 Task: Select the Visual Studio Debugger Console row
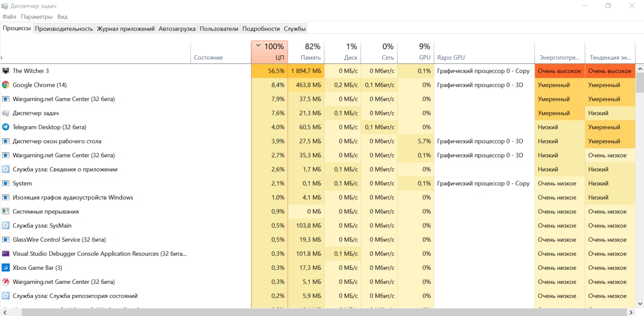(x=317, y=254)
